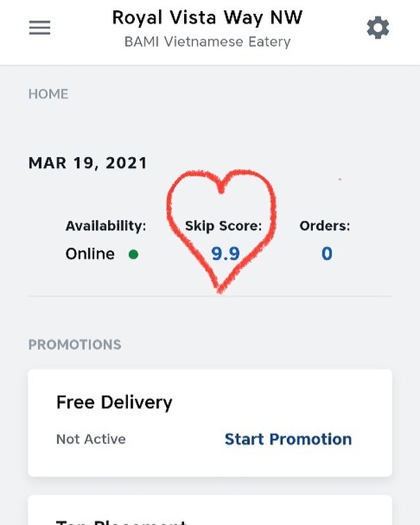View the Orders count of 0
The height and width of the screenshot is (525, 420).
point(327,254)
